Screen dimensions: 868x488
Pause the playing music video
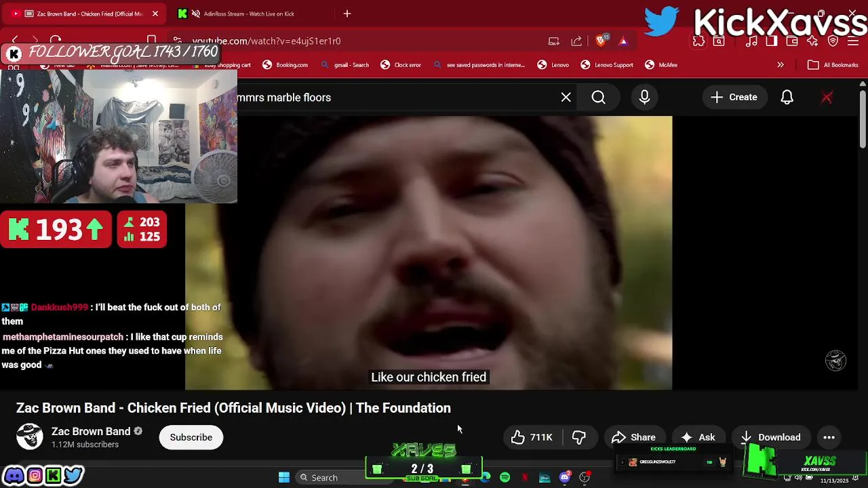click(x=429, y=253)
